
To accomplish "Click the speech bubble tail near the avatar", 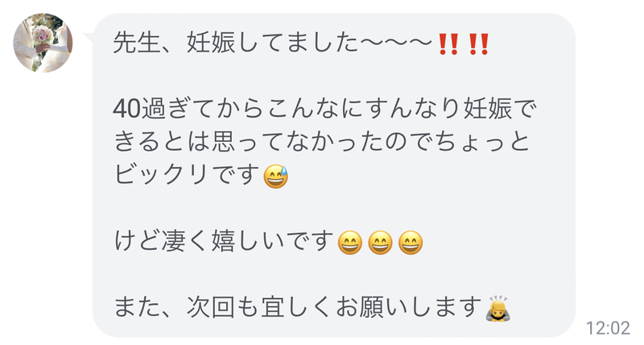I will 89,37.
